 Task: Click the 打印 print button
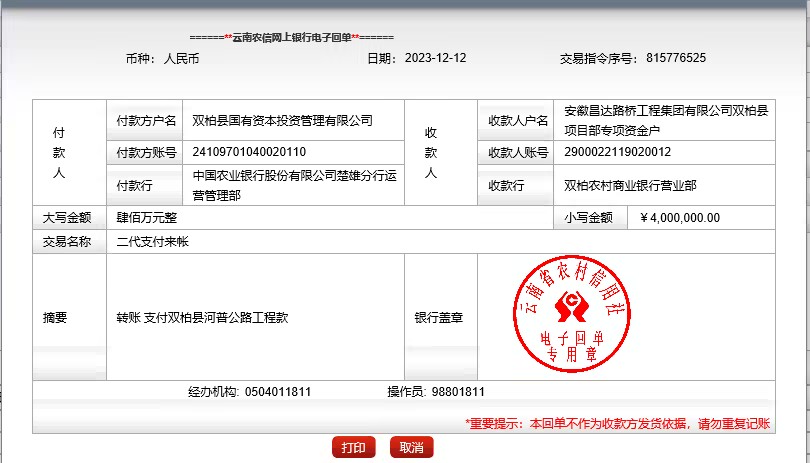[x=353, y=447]
